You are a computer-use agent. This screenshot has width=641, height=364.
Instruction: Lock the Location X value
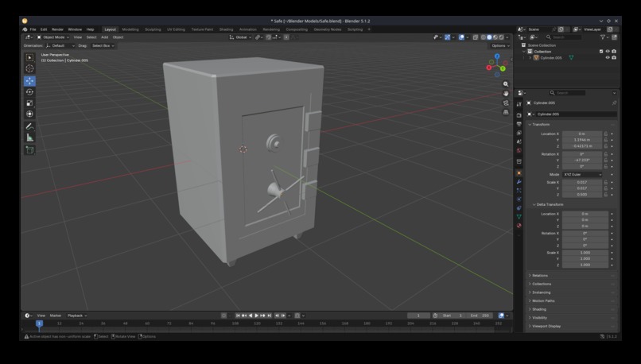coord(606,134)
